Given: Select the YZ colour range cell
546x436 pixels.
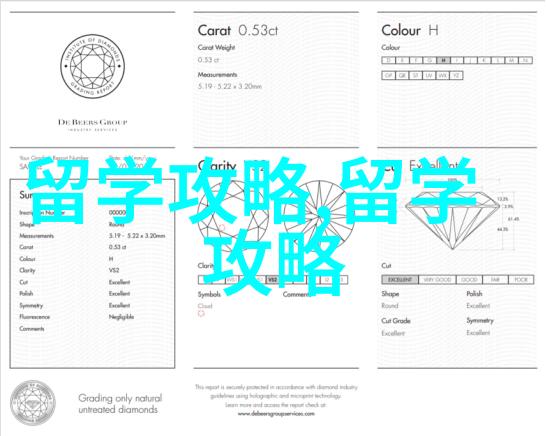Looking at the screenshot, I should [x=456, y=75].
